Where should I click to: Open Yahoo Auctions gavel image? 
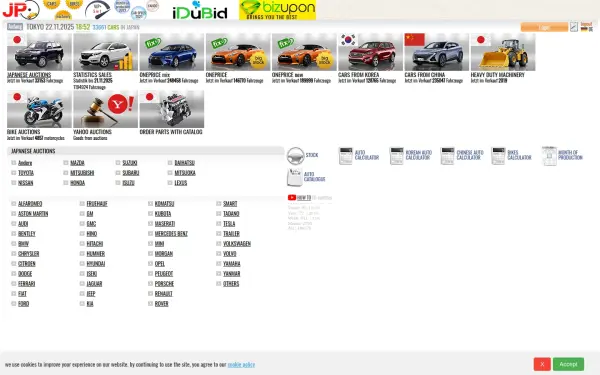click(x=105, y=109)
